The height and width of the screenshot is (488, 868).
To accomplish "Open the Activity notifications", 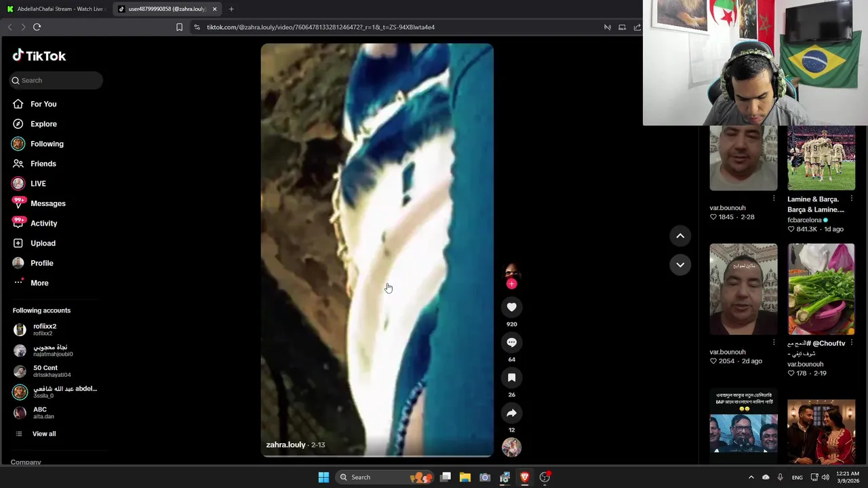I will 43,223.
